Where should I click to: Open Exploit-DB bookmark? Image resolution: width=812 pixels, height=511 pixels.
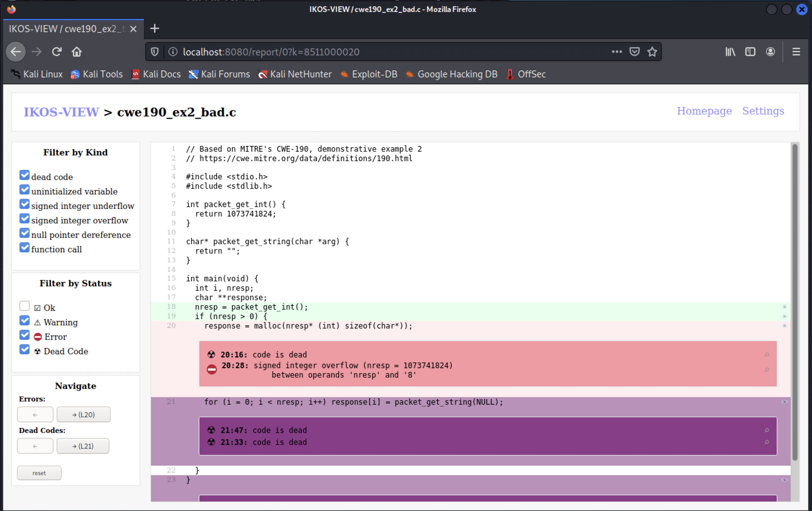[369, 74]
